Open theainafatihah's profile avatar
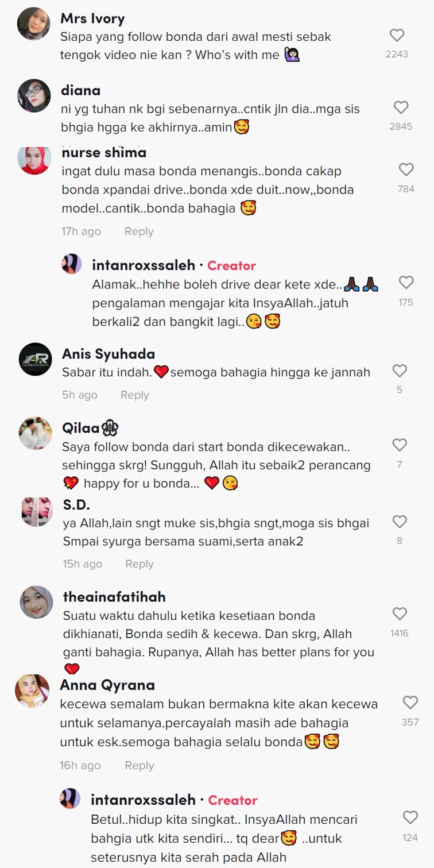The height and width of the screenshot is (868, 434). click(x=36, y=602)
